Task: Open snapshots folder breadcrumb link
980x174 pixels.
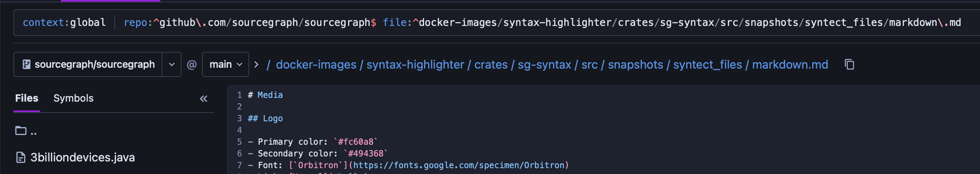Action: pyautogui.click(x=635, y=65)
